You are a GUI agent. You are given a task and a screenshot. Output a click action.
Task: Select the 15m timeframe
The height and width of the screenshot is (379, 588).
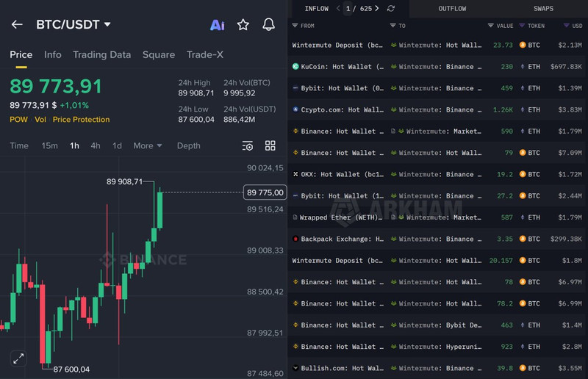[x=49, y=145]
